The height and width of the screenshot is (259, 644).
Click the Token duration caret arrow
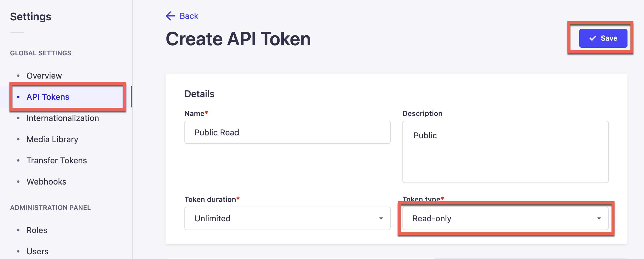pos(381,218)
